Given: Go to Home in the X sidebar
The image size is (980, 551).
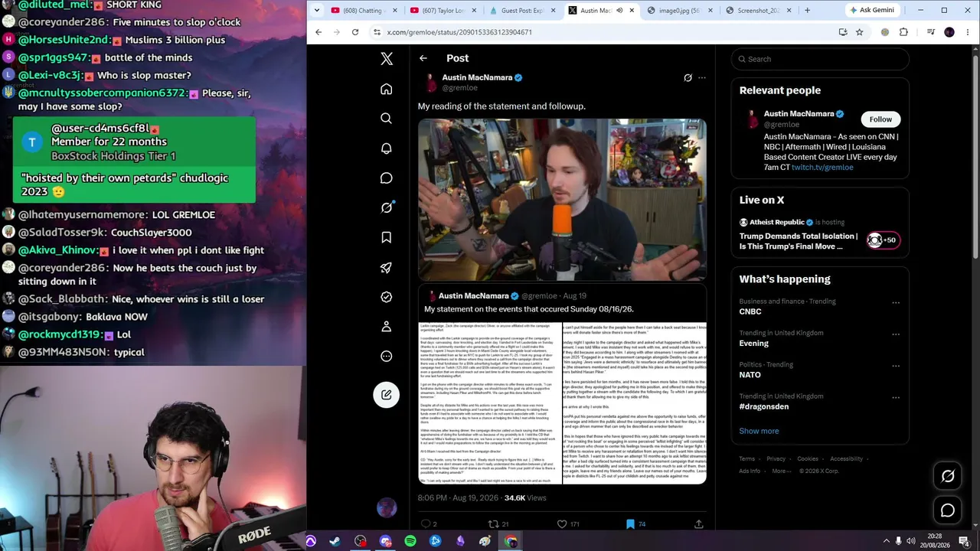Looking at the screenshot, I should coord(387,90).
